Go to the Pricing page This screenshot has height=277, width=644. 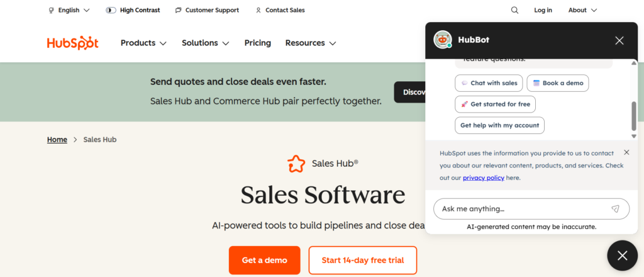pyautogui.click(x=258, y=43)
